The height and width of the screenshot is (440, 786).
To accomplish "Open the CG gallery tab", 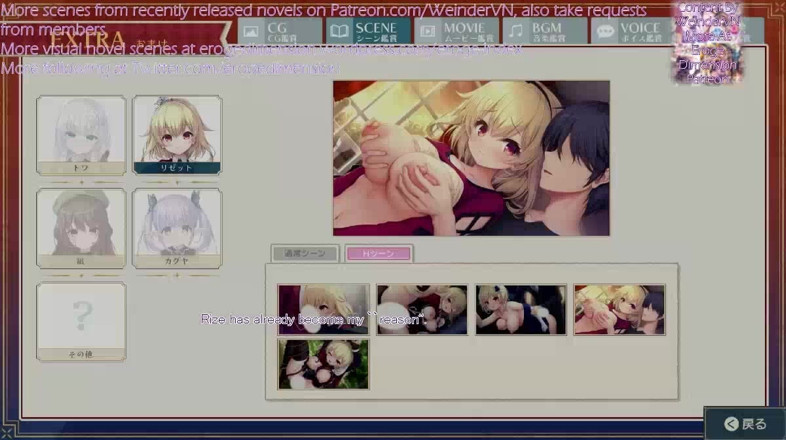I will tap(280, 31).
